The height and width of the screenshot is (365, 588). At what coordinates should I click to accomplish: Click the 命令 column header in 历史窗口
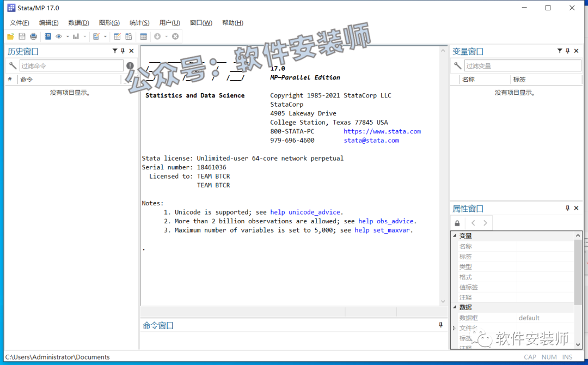click(70, 80)
